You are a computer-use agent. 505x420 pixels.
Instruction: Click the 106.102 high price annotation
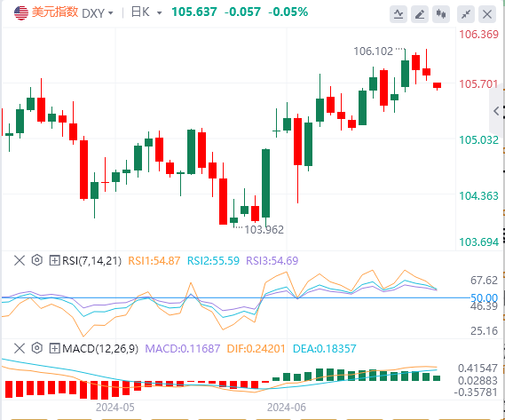pyautogui.click(x=374, y=52)
